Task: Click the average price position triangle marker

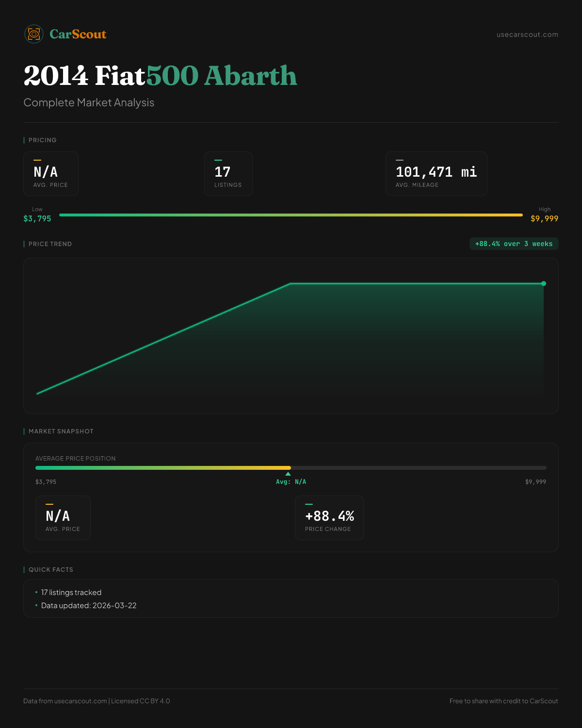Action: coord(288,474)
